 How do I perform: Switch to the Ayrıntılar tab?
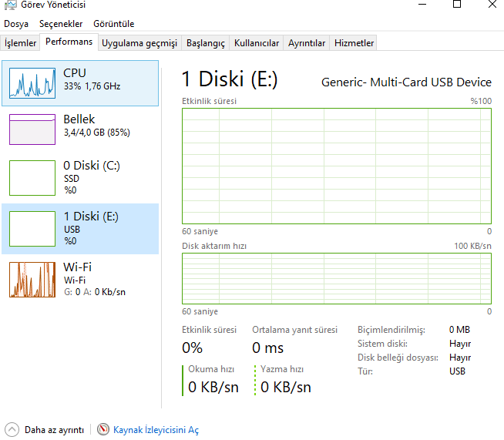pyautogui.click(x=307, y=43)
